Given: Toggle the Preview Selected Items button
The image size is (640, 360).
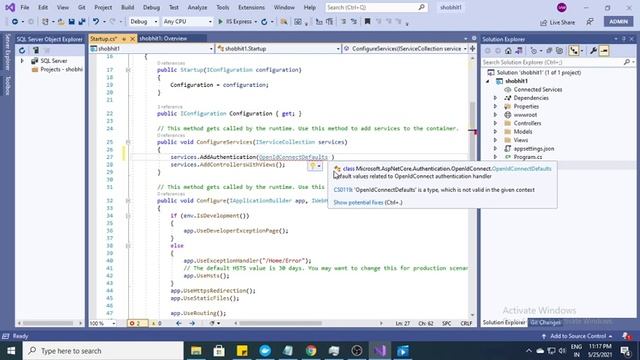Looking at the screenshot, I should click(604, 51).
